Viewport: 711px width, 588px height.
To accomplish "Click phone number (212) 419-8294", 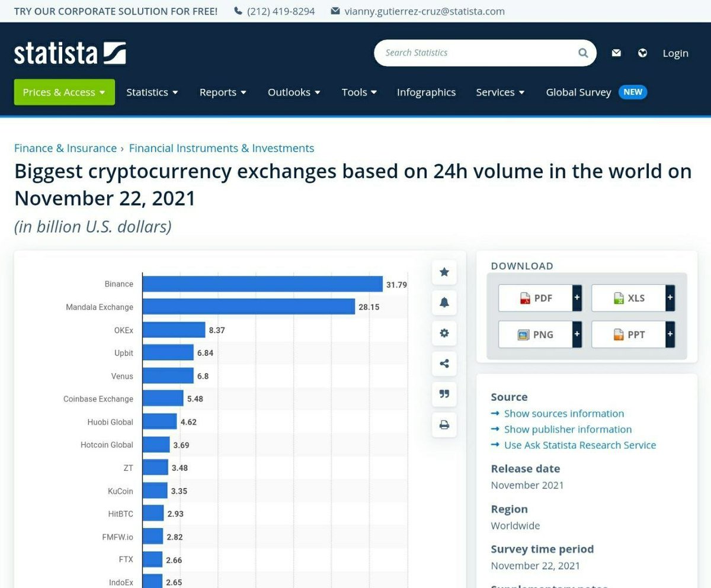I will point(281,11).
